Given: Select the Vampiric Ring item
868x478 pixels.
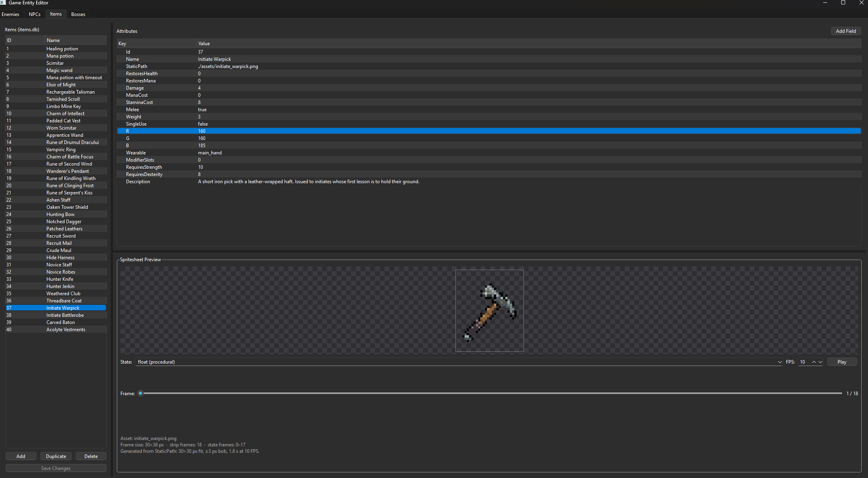Looking at the screenshot, I should [x=56, y=149].
